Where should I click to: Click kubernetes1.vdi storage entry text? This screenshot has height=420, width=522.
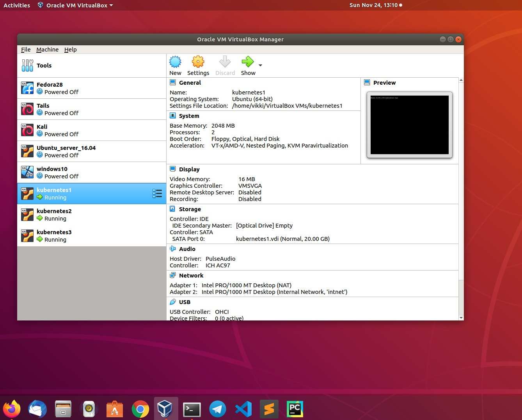(x=283, y=239)
